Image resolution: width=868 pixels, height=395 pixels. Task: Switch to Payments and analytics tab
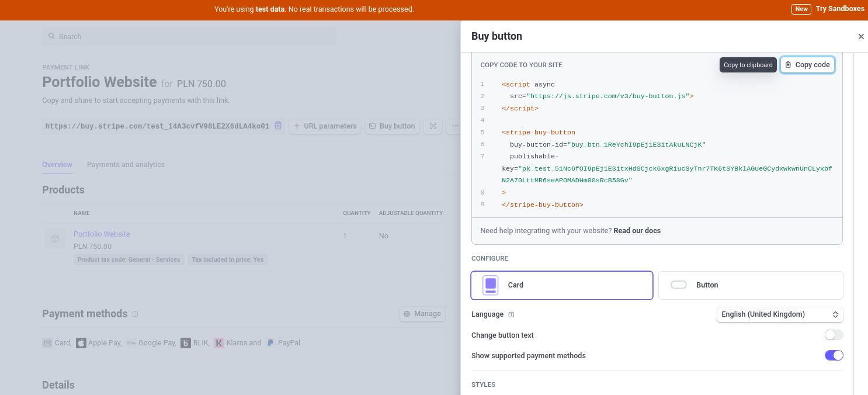pyautogui.click(x=126, y=165)
